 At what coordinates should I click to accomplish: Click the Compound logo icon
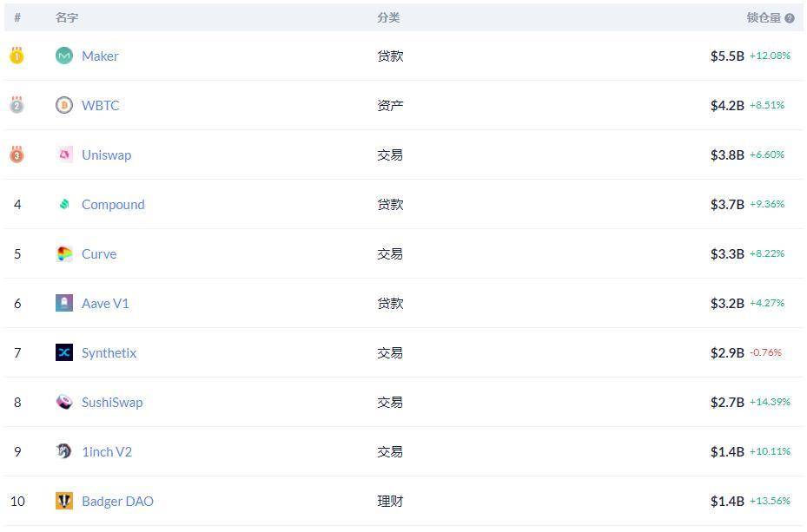click(x=64, y=204)
